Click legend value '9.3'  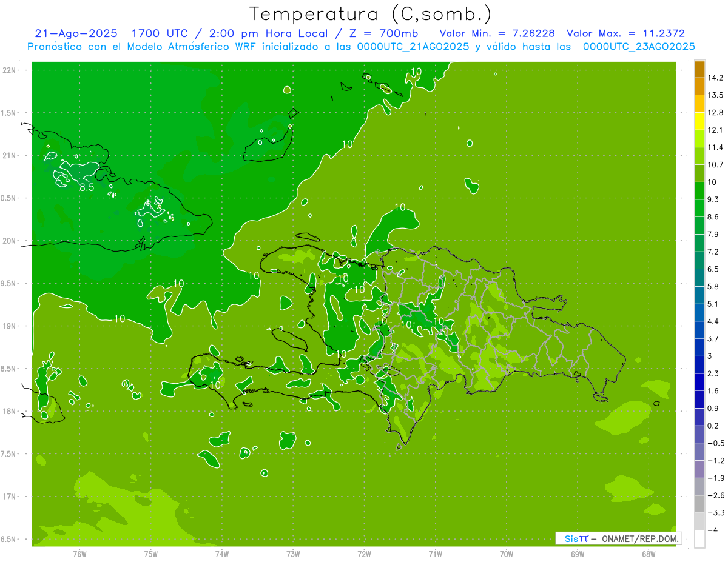click(x=713, y=199)
